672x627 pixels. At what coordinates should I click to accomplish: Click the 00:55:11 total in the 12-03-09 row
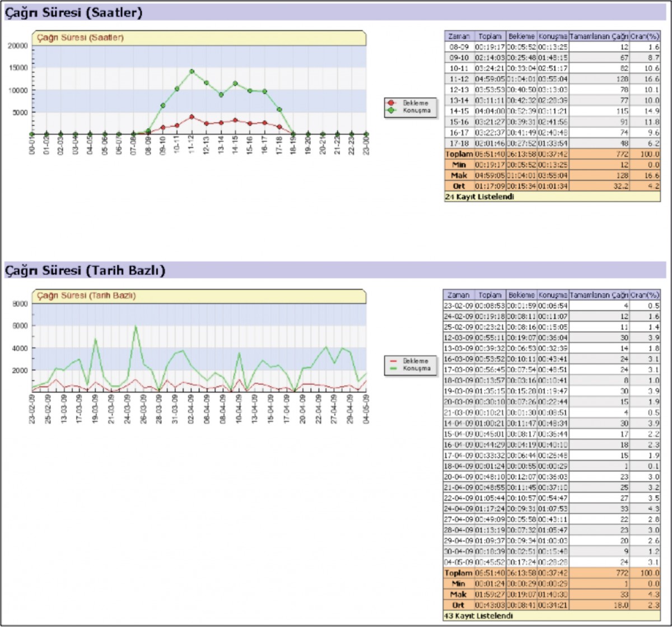coord(490,338)
